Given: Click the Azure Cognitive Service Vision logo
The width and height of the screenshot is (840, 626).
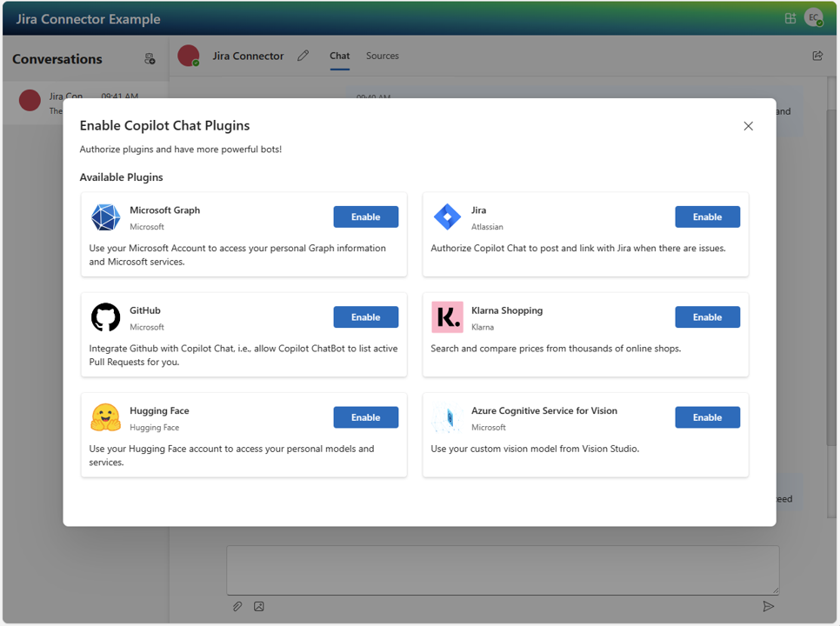Looking at the screenshot, I should [447, 417].
